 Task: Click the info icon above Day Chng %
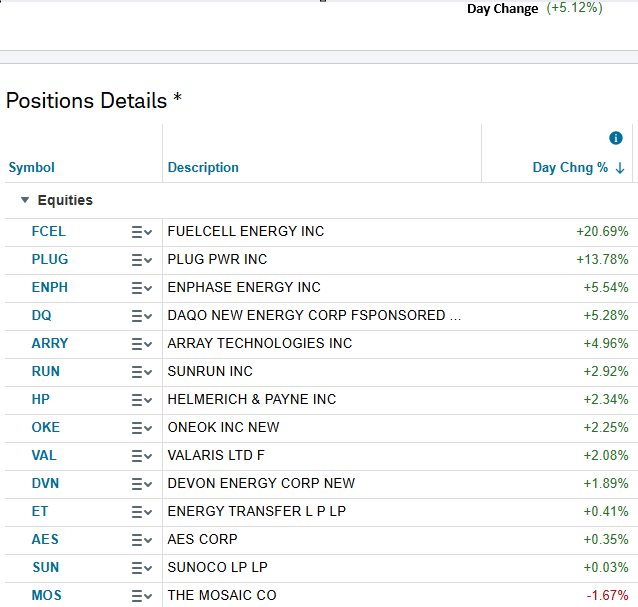(616, 138)
